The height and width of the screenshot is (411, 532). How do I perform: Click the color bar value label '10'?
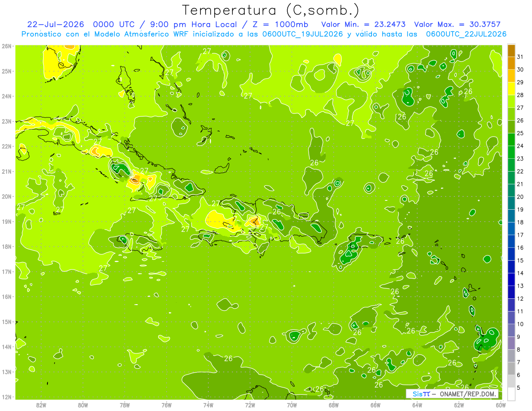pyautogui.click(x=520, y=324)
